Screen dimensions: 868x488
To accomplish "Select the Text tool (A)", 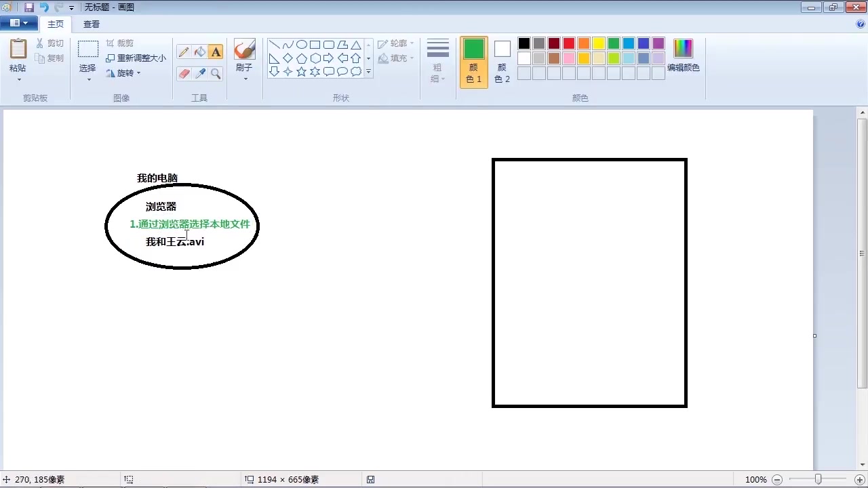I will tap(216, 52).
